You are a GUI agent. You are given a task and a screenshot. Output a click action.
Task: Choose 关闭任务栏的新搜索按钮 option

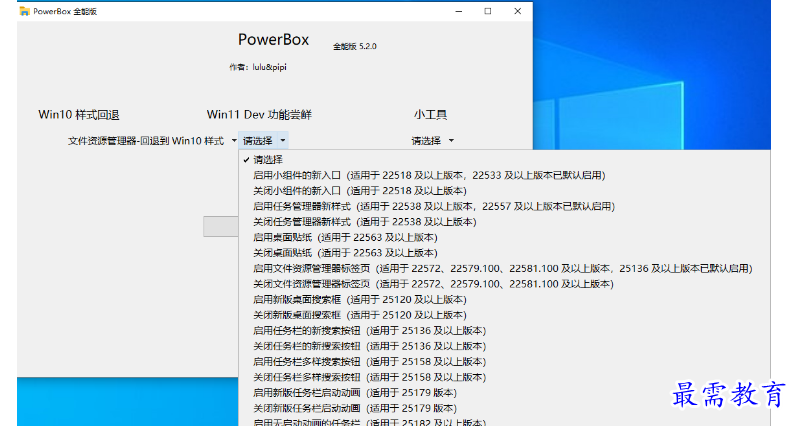tap(504, 346)
